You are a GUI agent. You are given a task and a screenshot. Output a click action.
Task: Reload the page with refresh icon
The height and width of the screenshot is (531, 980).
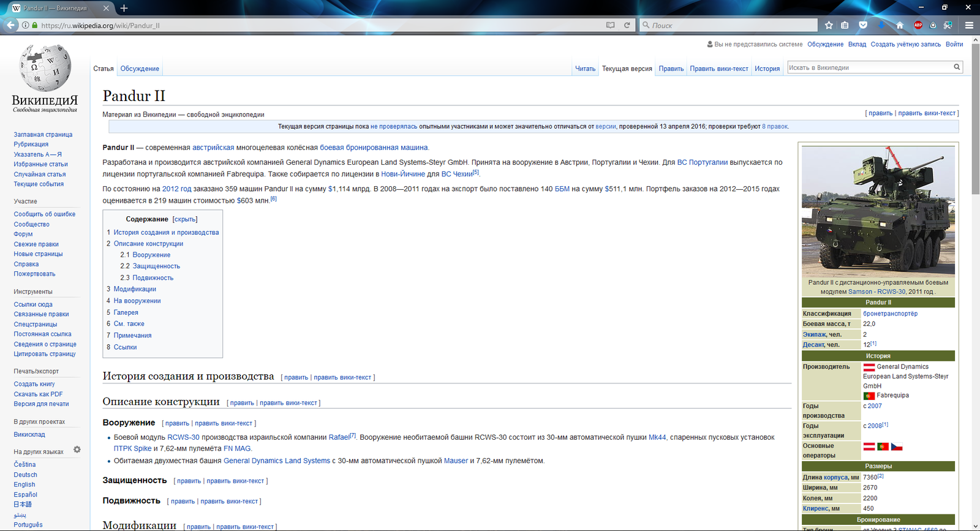click(627, 25)
